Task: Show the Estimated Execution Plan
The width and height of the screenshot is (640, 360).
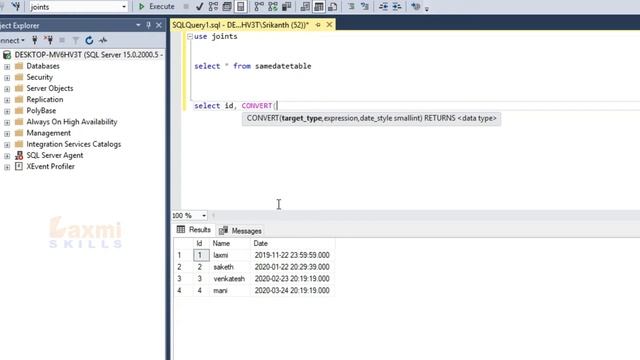Action: 213,7
